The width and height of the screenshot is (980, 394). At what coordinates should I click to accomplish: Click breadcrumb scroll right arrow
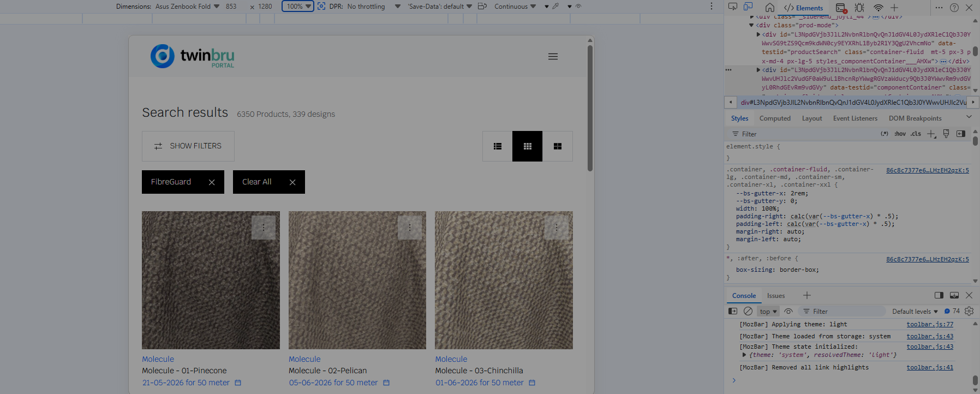973,102
